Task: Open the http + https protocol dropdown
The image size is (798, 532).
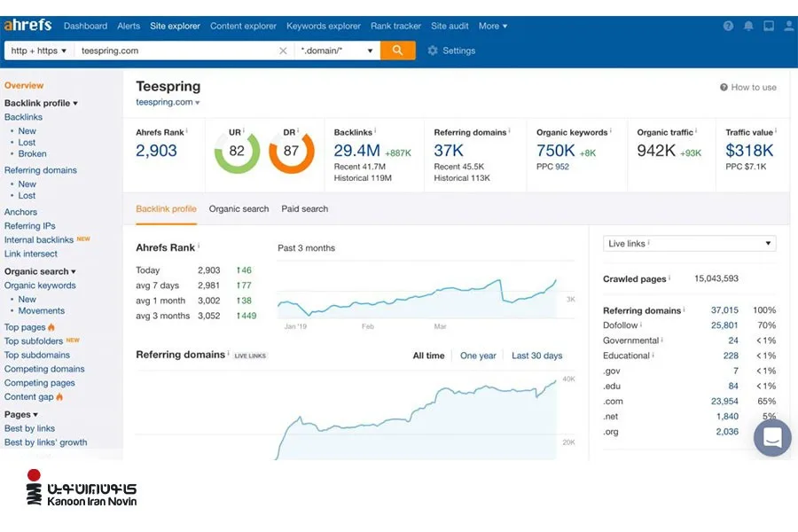Action: click(x=39, y=51)
